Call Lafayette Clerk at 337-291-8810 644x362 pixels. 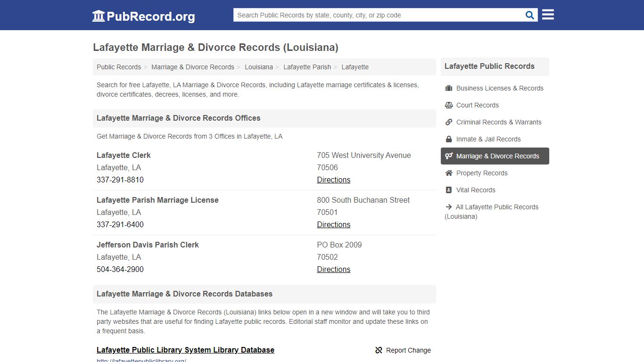click(120, 180)
